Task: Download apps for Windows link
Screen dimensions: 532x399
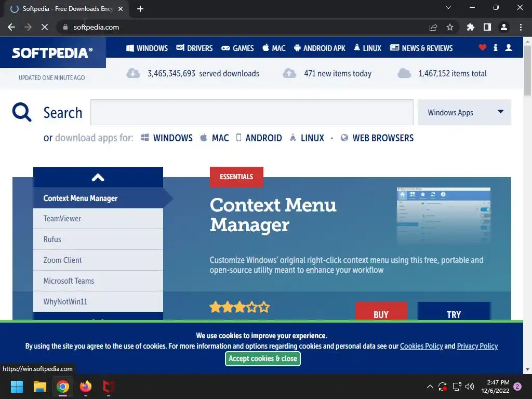Action: [167, 138]
